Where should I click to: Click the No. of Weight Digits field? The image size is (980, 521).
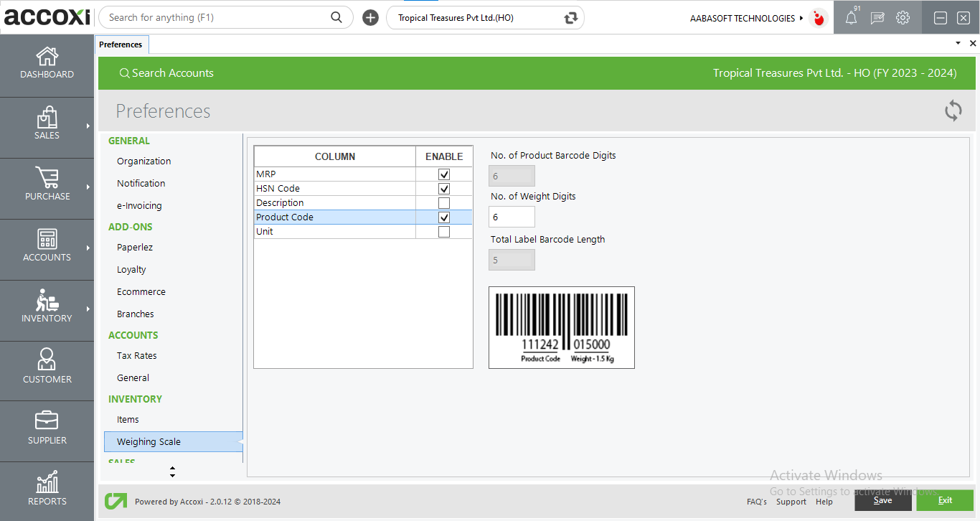click(x=512, y=217)
